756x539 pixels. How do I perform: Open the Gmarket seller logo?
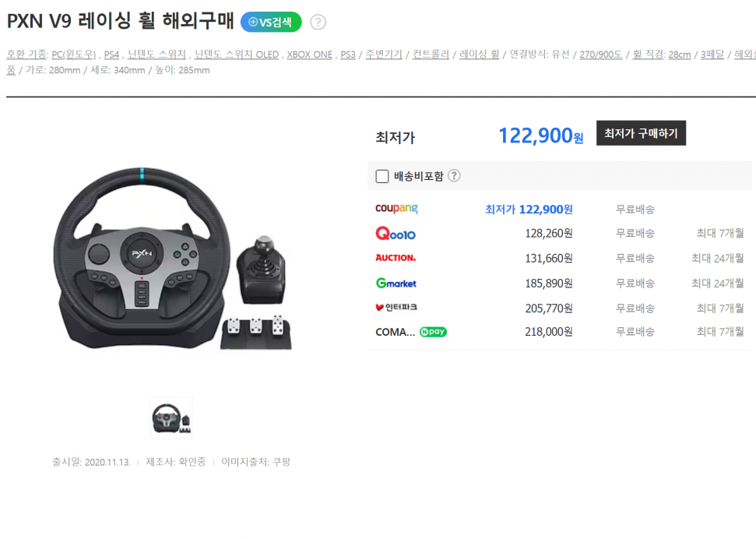396,284
